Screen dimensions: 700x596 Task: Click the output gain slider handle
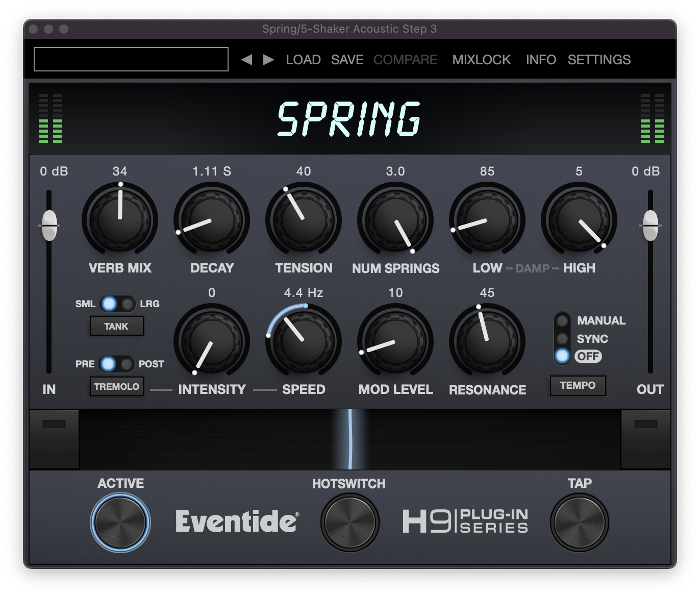[x=651, y=225]
